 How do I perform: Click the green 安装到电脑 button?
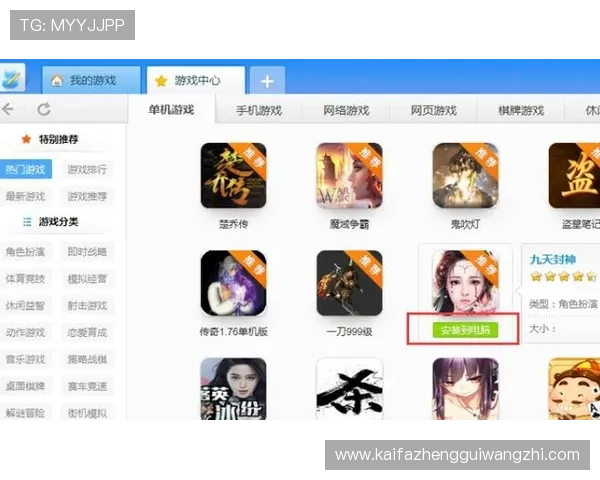click(465, 330)
